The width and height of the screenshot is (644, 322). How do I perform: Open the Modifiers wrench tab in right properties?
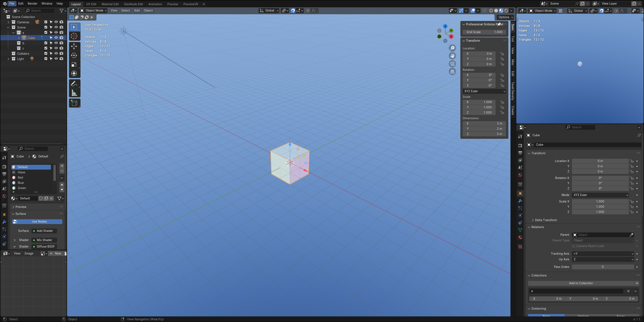520,201
